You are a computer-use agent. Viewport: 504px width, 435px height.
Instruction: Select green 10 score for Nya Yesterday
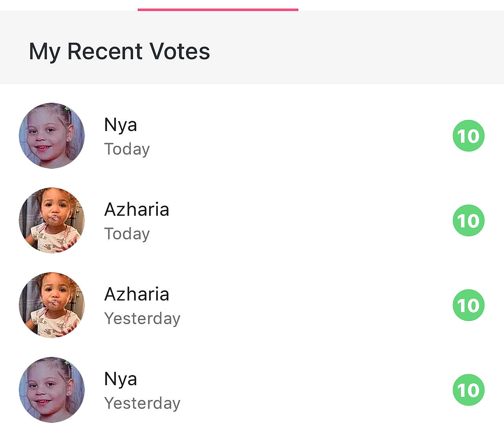point(468,390)
